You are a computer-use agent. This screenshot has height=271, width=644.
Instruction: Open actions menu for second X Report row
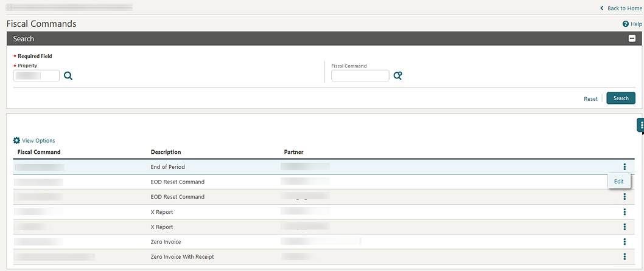[x=625, y=227]
